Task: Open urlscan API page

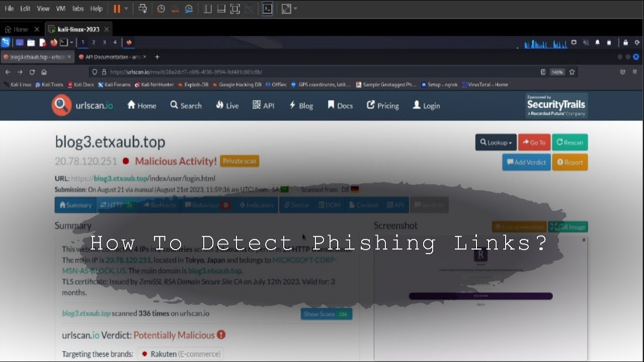Action: (264, 105)
